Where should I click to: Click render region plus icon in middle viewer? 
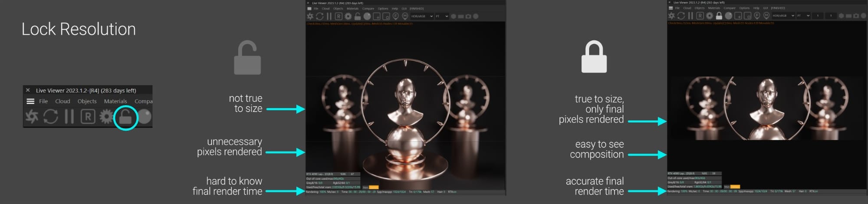(x=377, y=16)
